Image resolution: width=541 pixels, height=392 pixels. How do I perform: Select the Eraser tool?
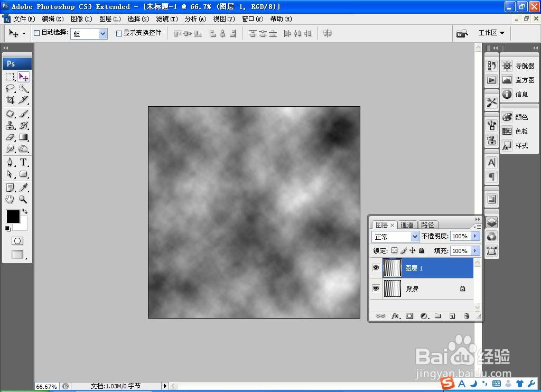point(10,137)
